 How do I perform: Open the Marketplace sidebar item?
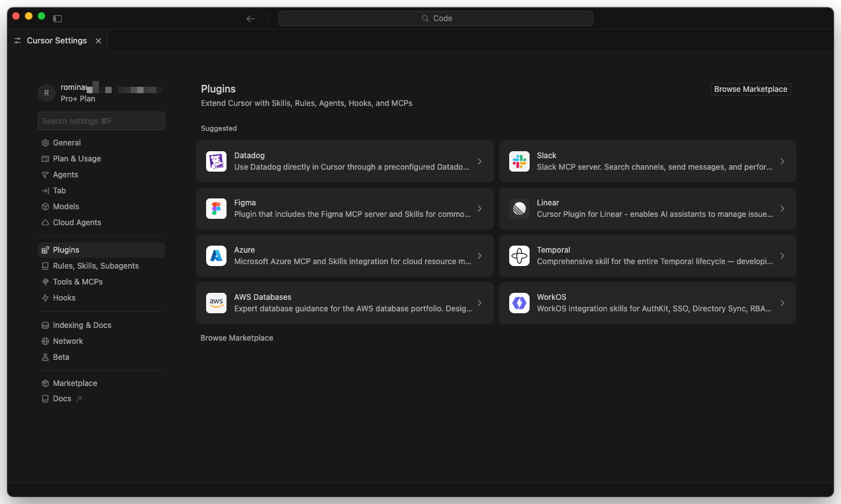coord(101,383)
